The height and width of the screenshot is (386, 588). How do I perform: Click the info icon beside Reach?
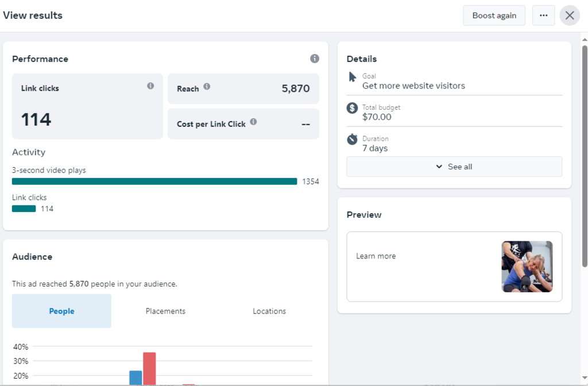(207, 87)
